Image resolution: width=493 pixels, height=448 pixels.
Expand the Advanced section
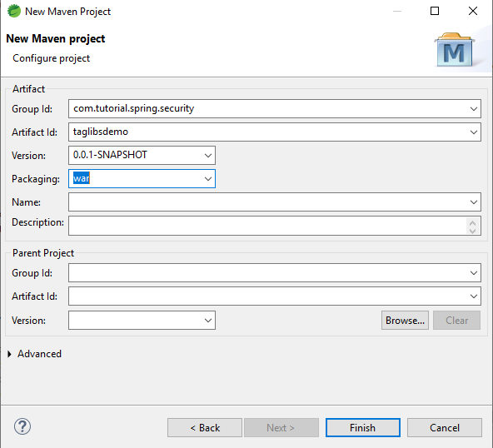(9, 354)
